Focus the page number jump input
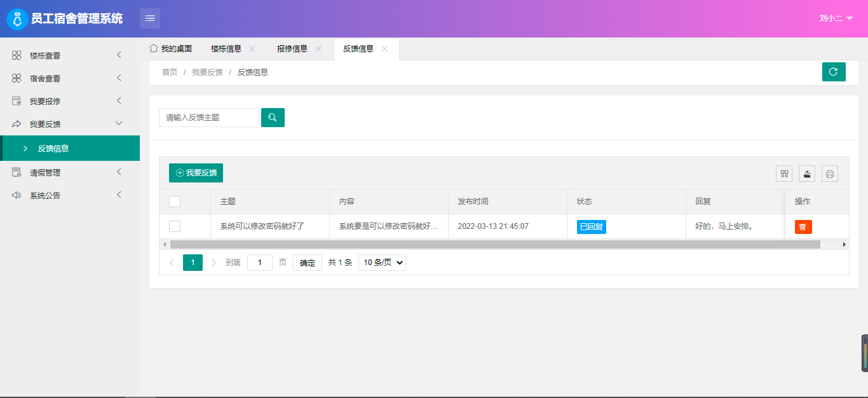The image size is (868, 398). (260, 263)
